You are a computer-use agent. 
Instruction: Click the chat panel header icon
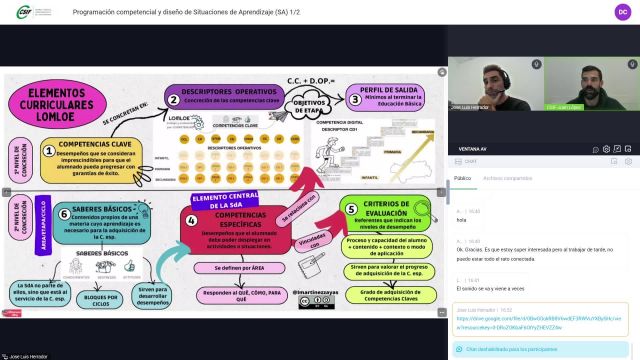pos(458,162)
